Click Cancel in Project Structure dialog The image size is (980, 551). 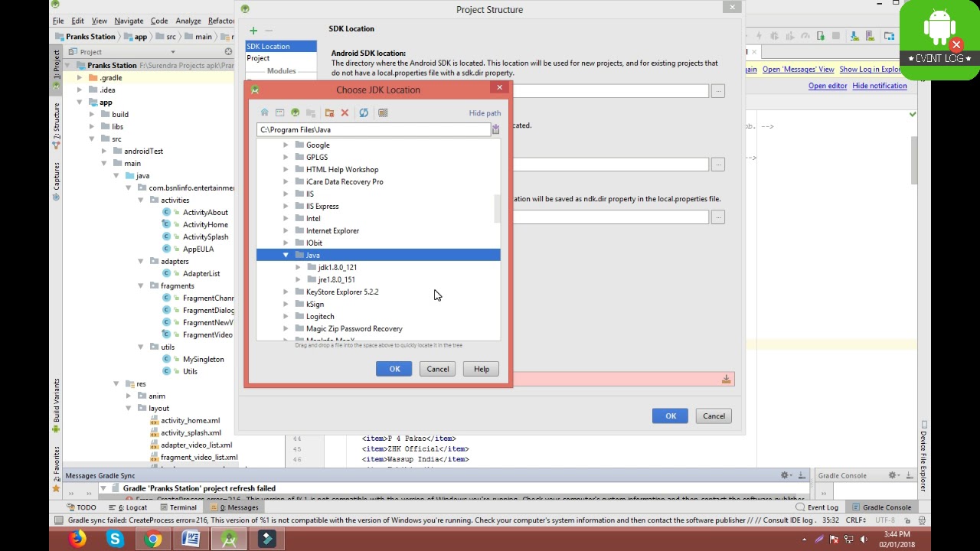[714, 416]
